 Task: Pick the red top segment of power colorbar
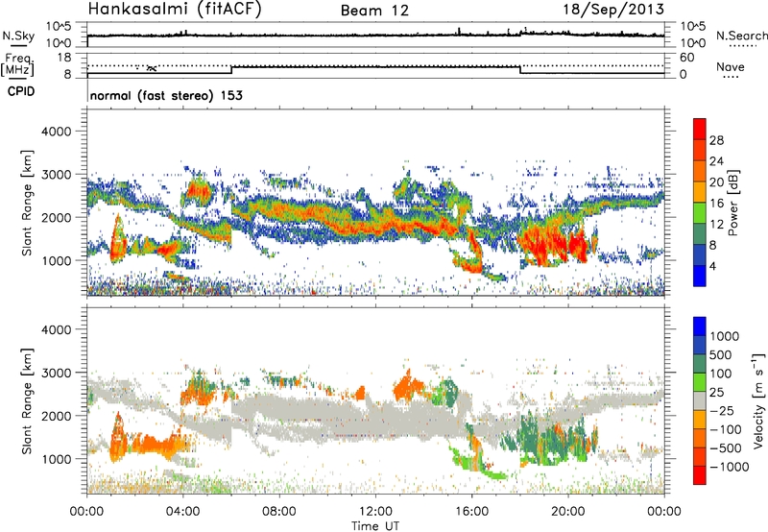[x=700, y=129]
